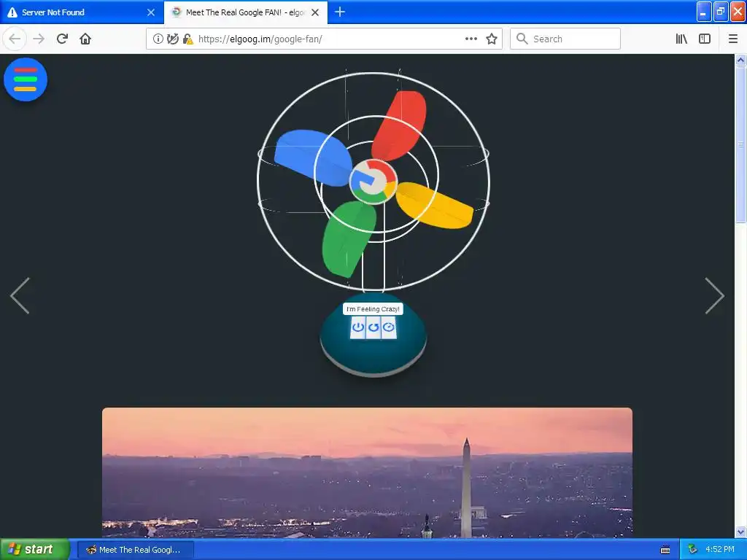Toggle the sidebar view icon
Screen dimensions: 747x560
click(705, 39)
